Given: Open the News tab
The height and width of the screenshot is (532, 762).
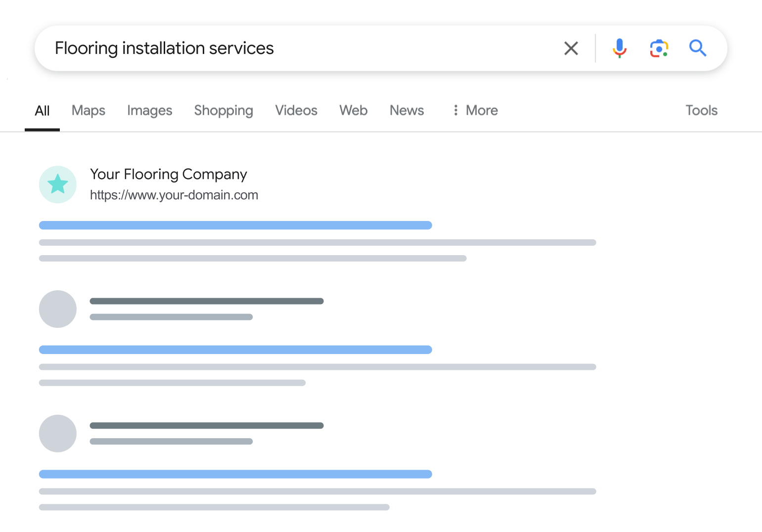Looking at the screenshot, I should pyautogui.click(x=407, y=111).
